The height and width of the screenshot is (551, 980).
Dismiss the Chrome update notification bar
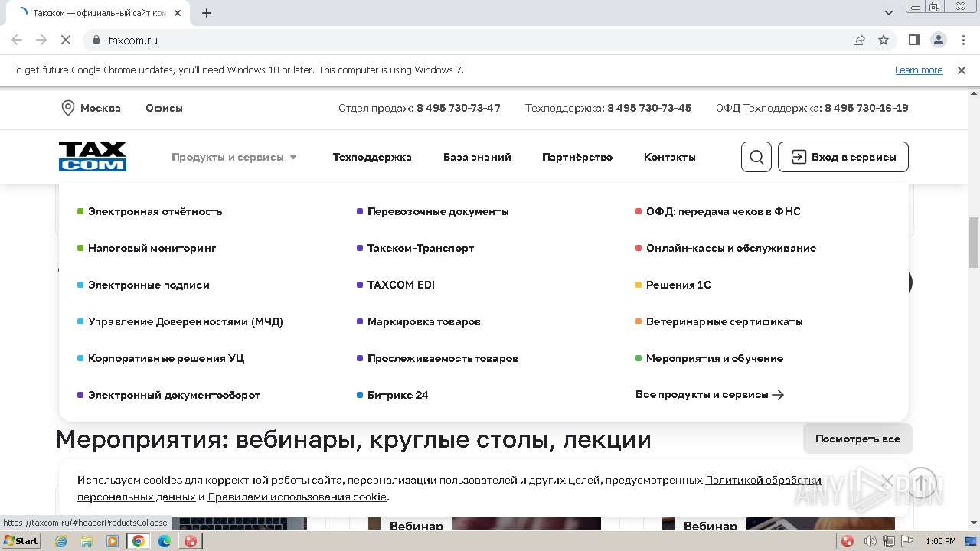(x=962, y=70)
